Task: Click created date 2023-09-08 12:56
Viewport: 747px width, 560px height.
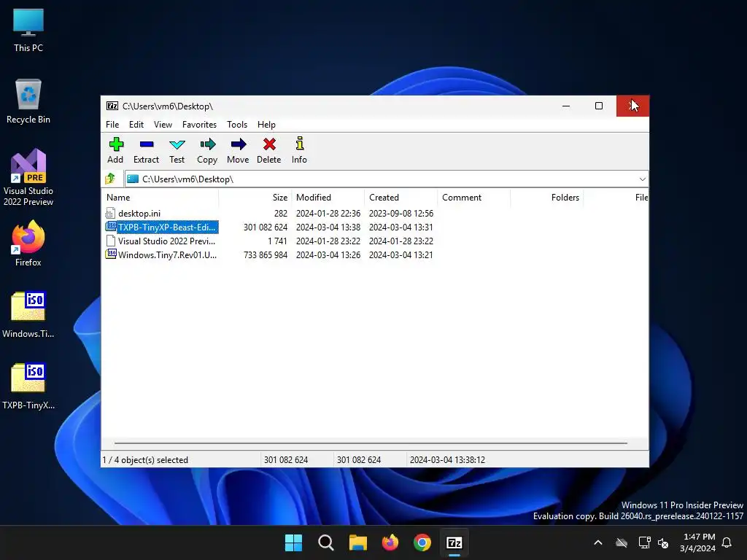Action: (401, 214)
